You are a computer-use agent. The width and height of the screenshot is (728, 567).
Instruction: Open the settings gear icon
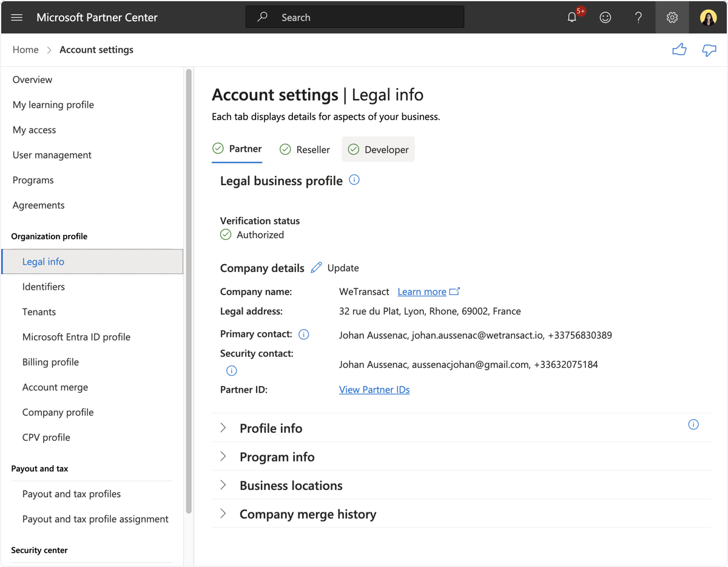(672, 18)
